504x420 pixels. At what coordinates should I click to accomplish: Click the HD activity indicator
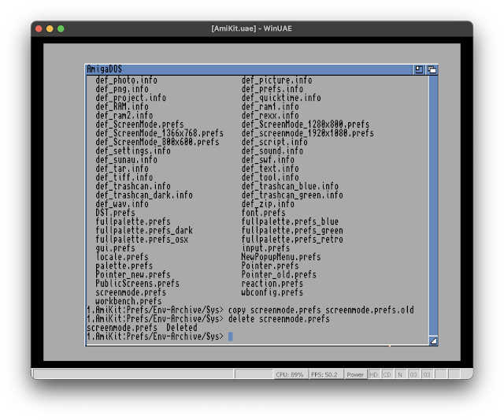[x=373, y=374]
